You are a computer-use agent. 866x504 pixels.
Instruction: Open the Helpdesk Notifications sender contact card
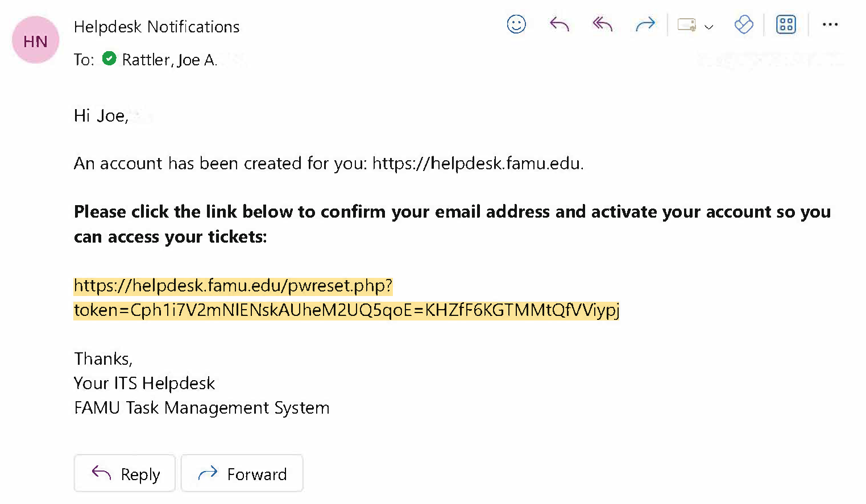[156, 27]
